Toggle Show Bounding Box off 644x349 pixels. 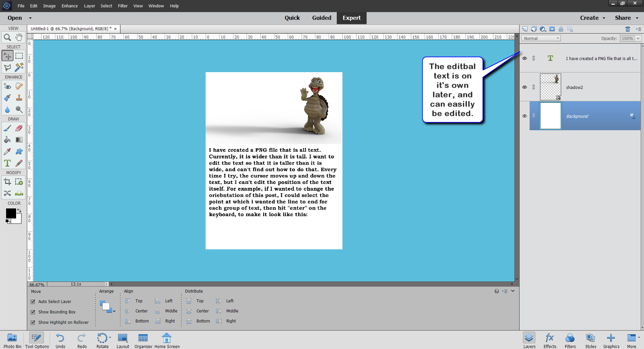click(x=33, y=312)
